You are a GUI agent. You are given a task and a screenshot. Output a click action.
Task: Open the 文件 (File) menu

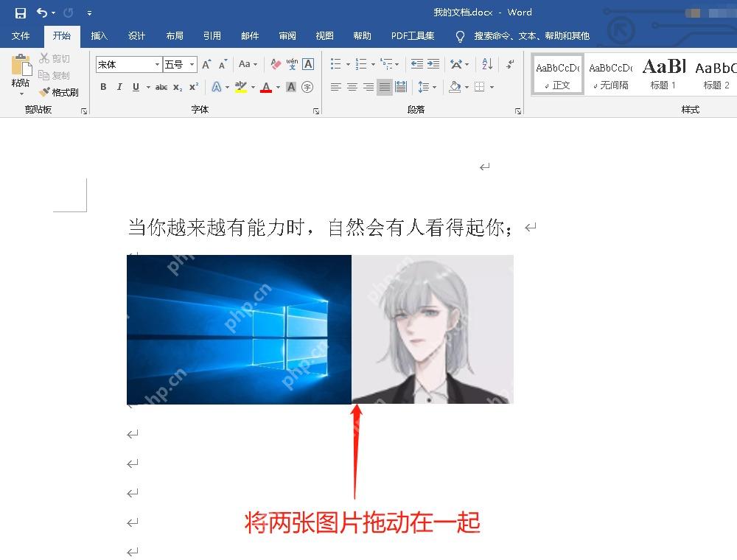click(21, 35)
